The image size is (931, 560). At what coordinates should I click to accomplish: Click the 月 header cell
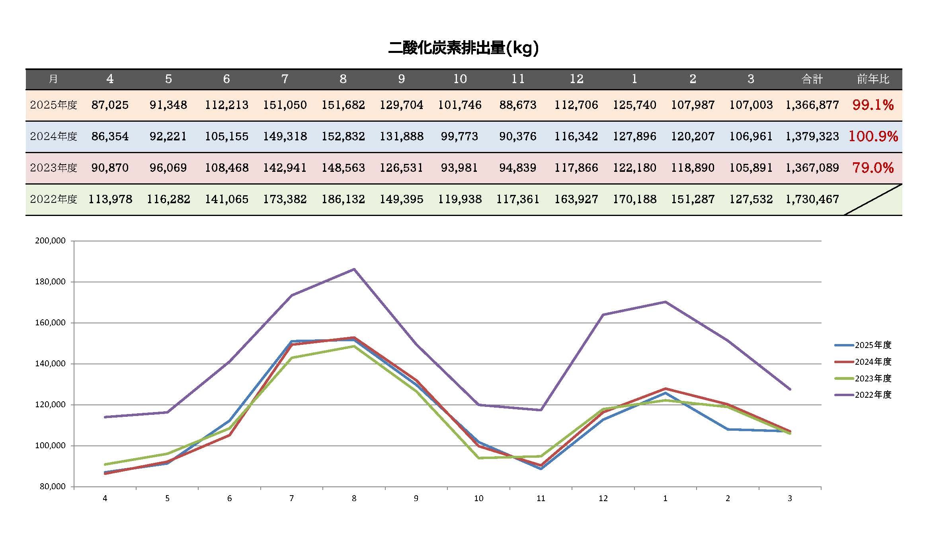tap(53, 79)
